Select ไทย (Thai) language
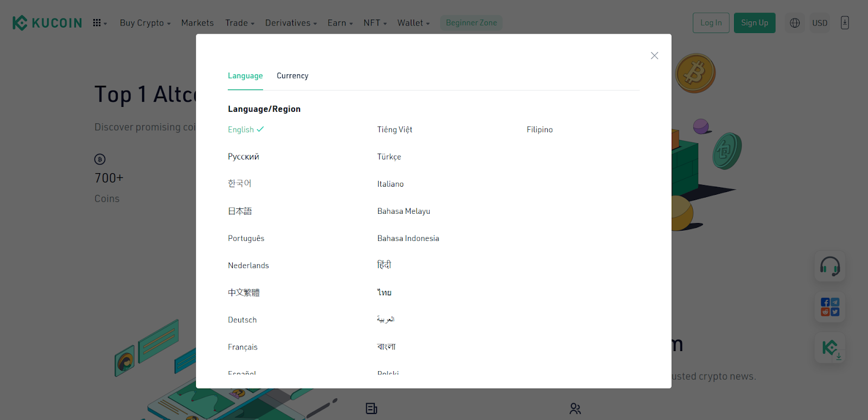The image size is (868, 420). click(385, 292)
